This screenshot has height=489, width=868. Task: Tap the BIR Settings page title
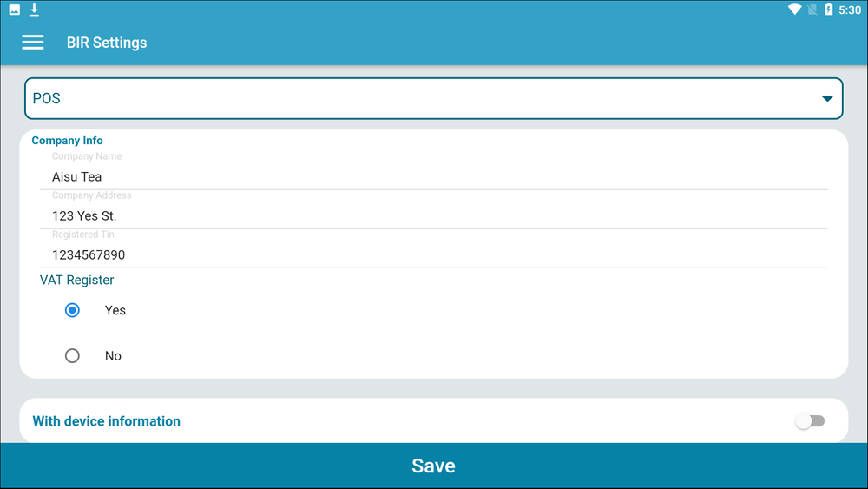point(107,43)
